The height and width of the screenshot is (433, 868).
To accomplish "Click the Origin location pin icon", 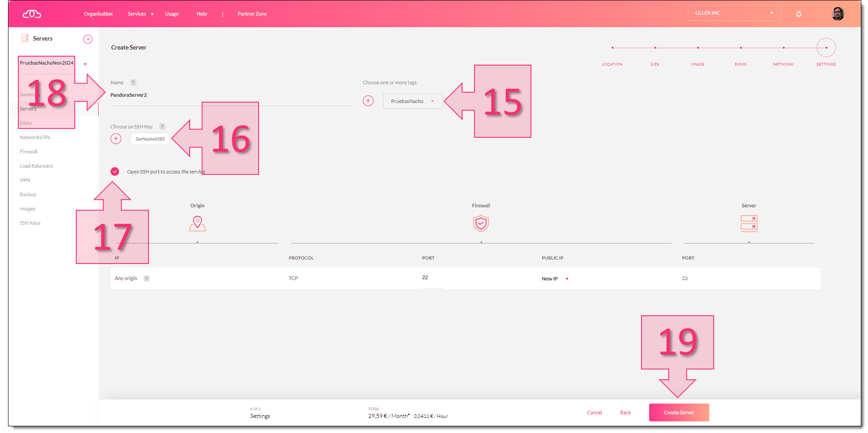I will 197,223.
